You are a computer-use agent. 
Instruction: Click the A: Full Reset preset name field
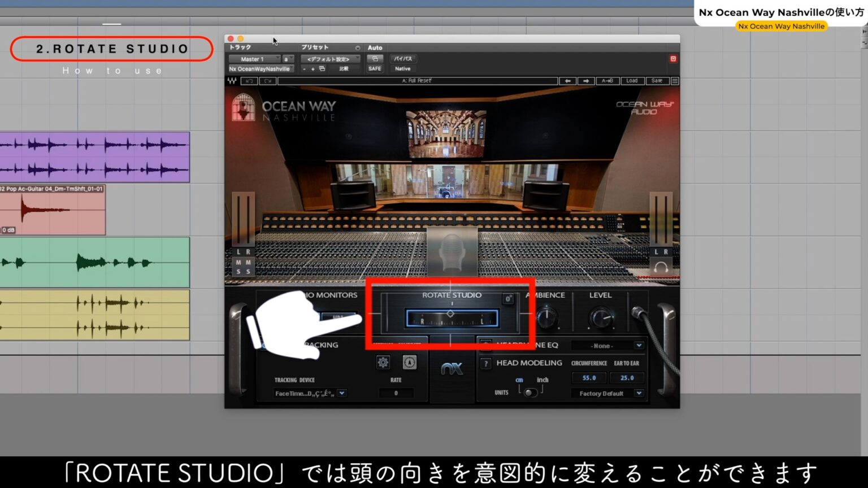418,81
